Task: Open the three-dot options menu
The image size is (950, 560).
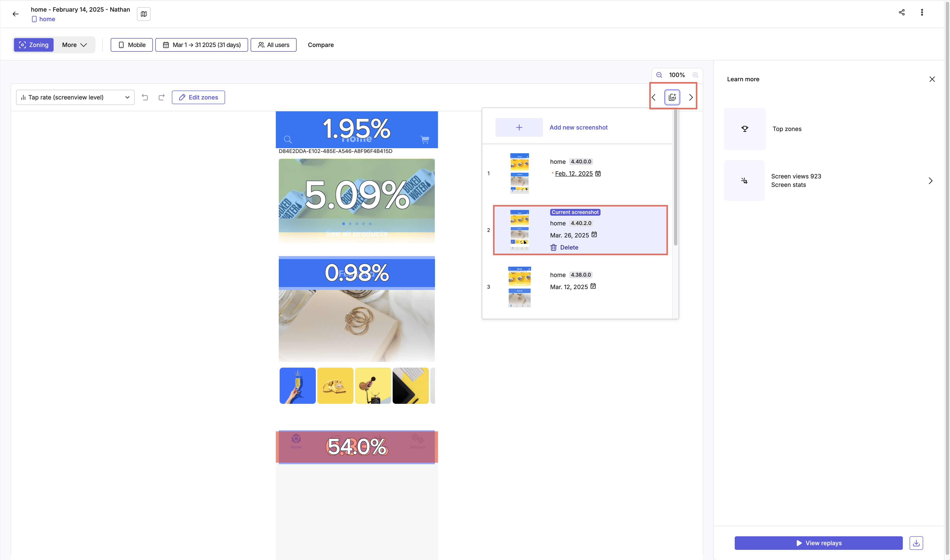Action: (x=922, y=12)
